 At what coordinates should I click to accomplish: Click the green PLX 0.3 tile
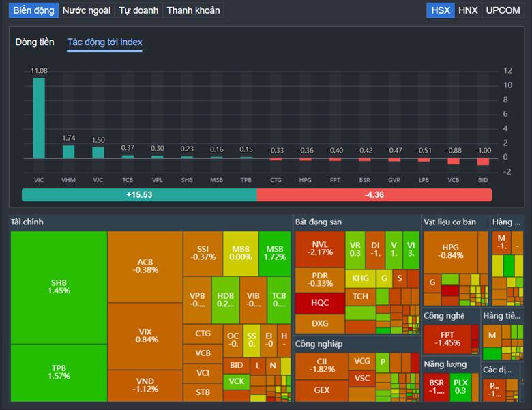pyautogui.click(x=460, y=387)
